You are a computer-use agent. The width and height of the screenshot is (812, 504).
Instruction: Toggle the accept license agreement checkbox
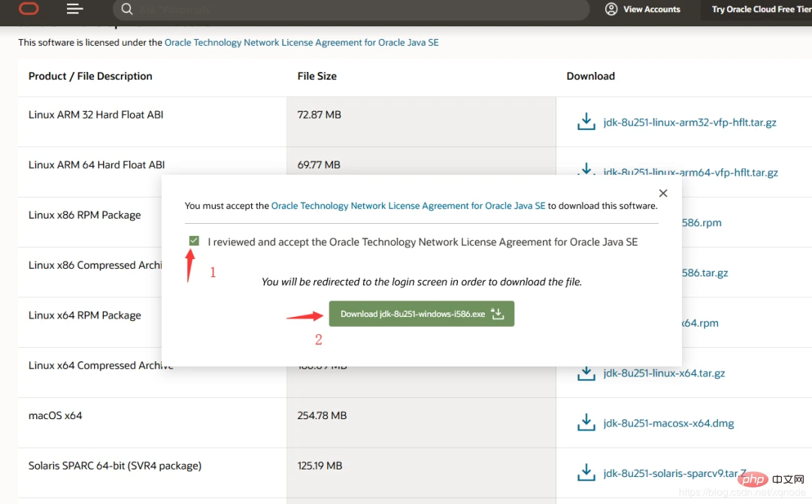[195, 241]
